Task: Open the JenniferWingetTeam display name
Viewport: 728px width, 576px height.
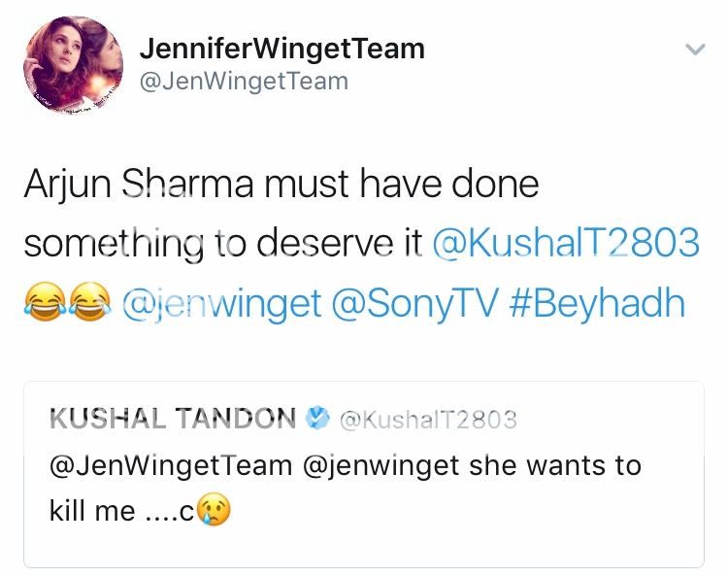Action: point(282,48)
